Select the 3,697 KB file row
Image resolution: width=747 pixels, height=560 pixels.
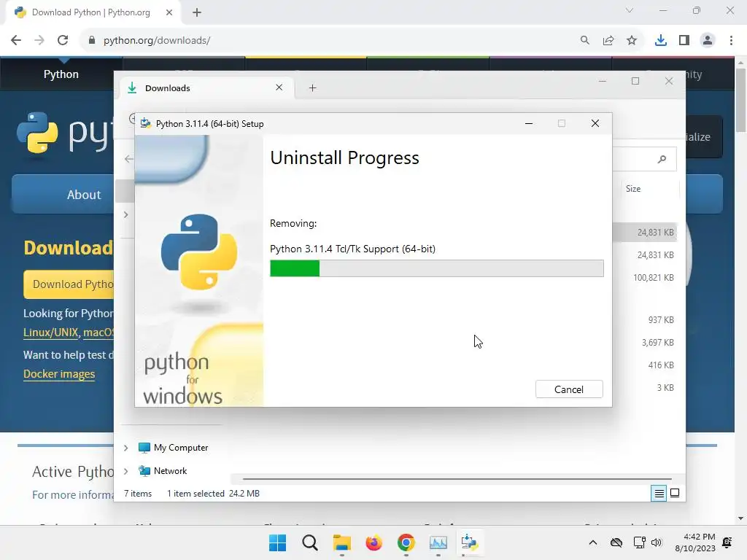[657, 343]
